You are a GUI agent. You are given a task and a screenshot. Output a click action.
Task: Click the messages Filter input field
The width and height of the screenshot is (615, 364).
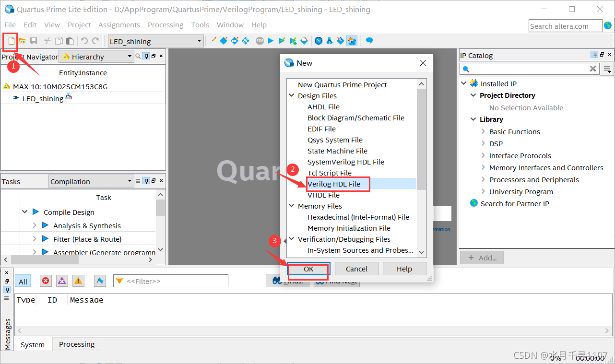click(170, 281)
